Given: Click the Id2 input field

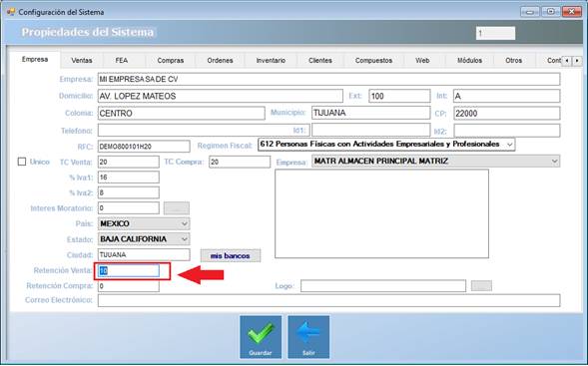Looking at the screenshot, I should (507, 131).
